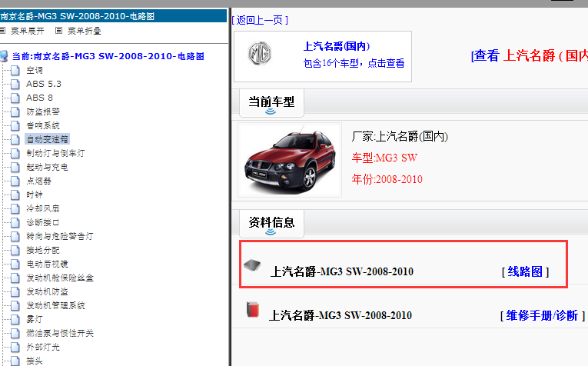Open the 起动与充电 tree entry
This screenshot has height=366, width=588.
coord(47,168)
